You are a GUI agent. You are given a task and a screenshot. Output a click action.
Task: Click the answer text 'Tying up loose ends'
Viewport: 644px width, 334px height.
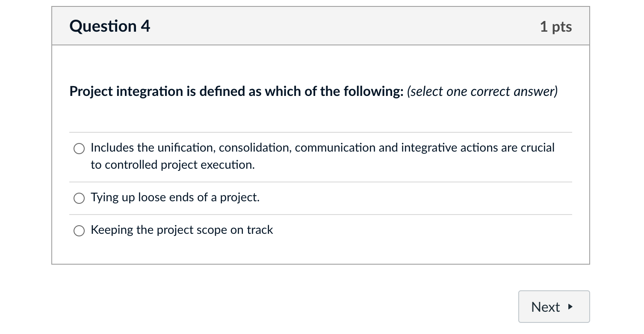point(174,197)
